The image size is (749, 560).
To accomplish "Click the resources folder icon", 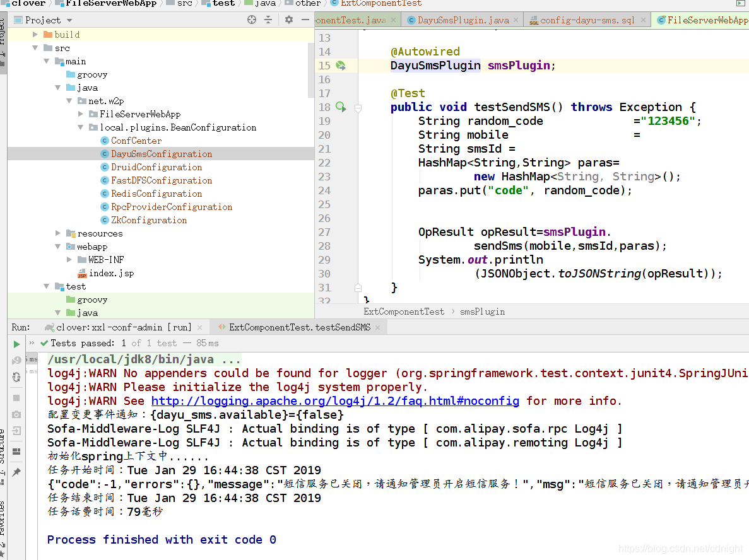I will point(71,233).
